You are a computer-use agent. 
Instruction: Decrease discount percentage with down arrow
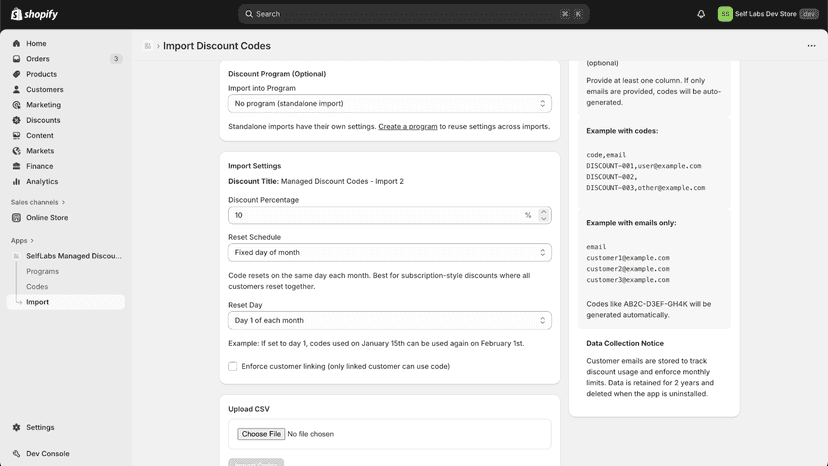543,219
